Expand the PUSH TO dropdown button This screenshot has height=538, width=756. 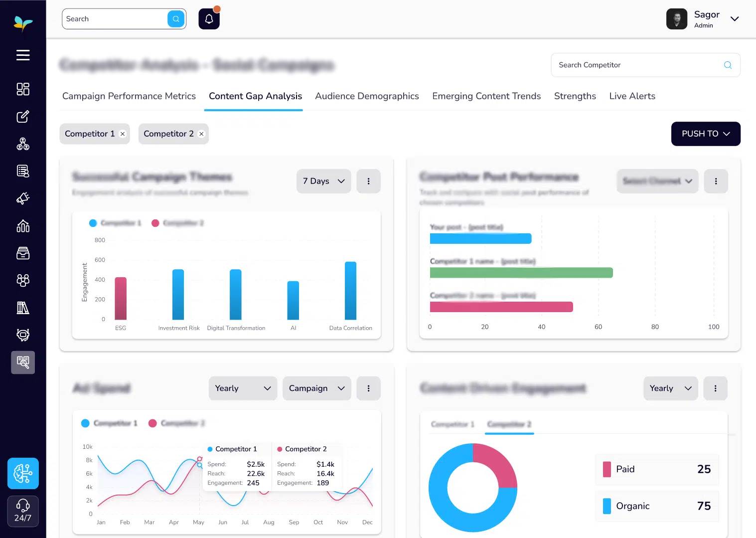[705, 134]
